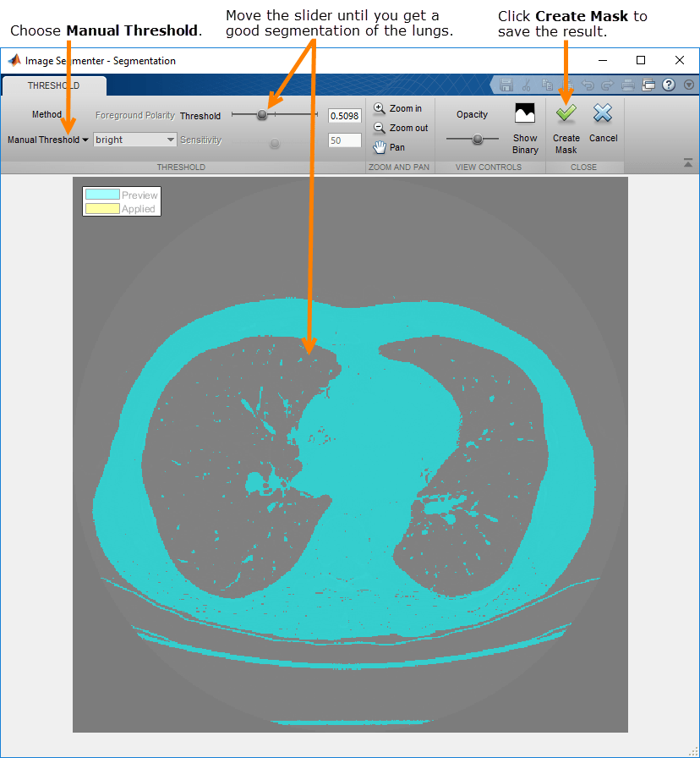Click the yellow Applied legend swatch
Image resolution: width=700 pixels, height=758 pixels.
[102, 208]
